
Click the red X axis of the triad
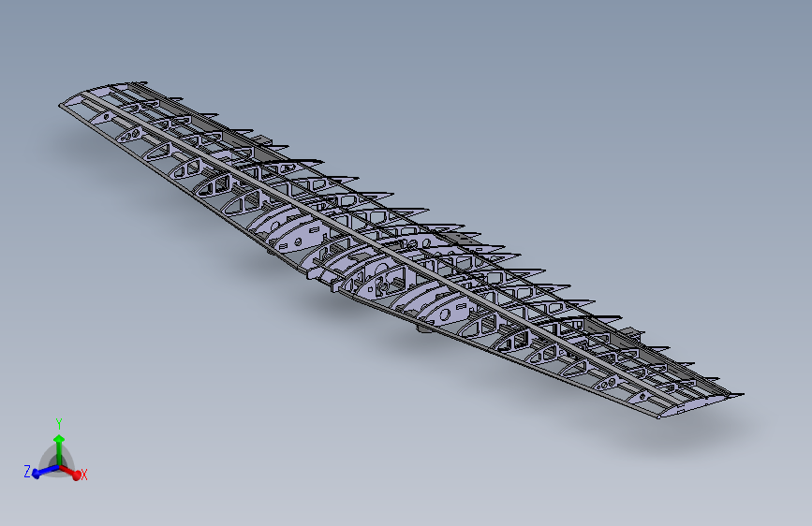[70, 472]
